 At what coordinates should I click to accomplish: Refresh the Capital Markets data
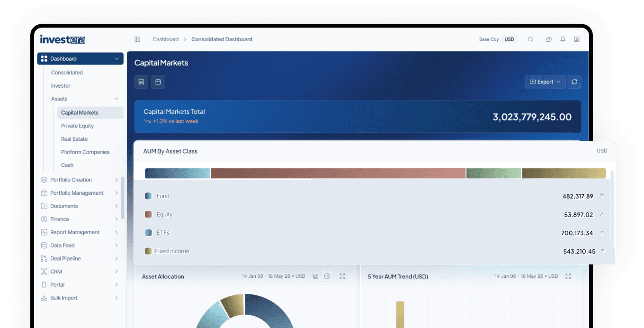[x=574, y=82]
